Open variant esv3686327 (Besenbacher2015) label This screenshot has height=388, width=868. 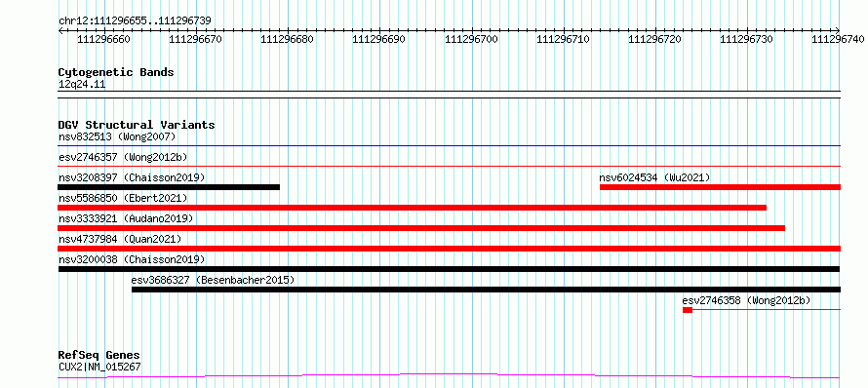[x=213, y=280]
